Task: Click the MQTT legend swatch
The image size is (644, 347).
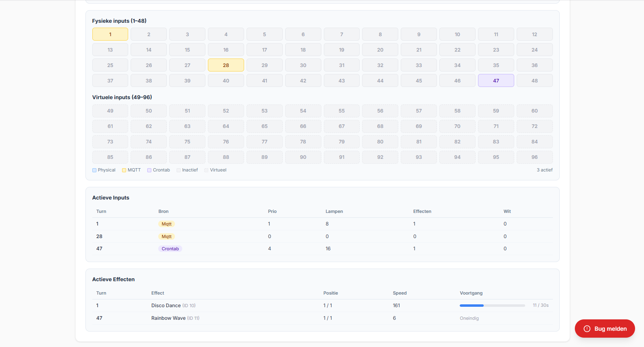Action: pos(124,170)
